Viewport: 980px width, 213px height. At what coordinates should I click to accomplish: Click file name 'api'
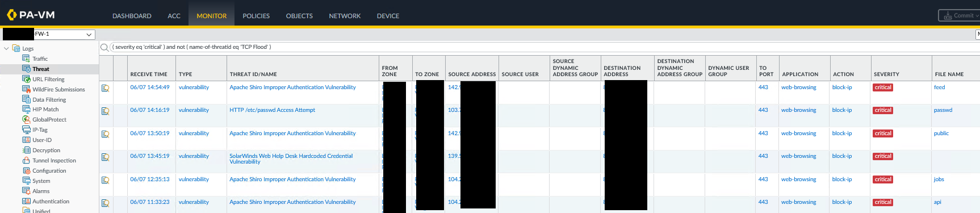pyautogui.click(x=937, y=202)
